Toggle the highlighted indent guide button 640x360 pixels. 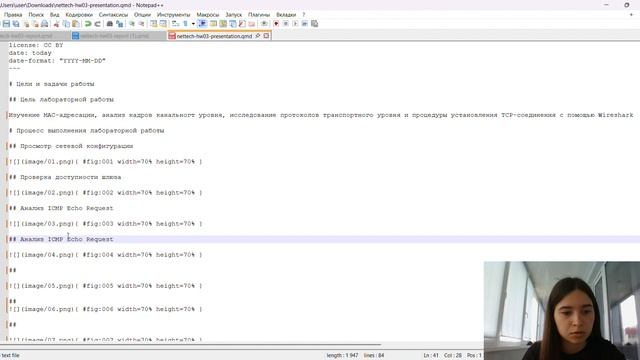(x=202, y=24)
